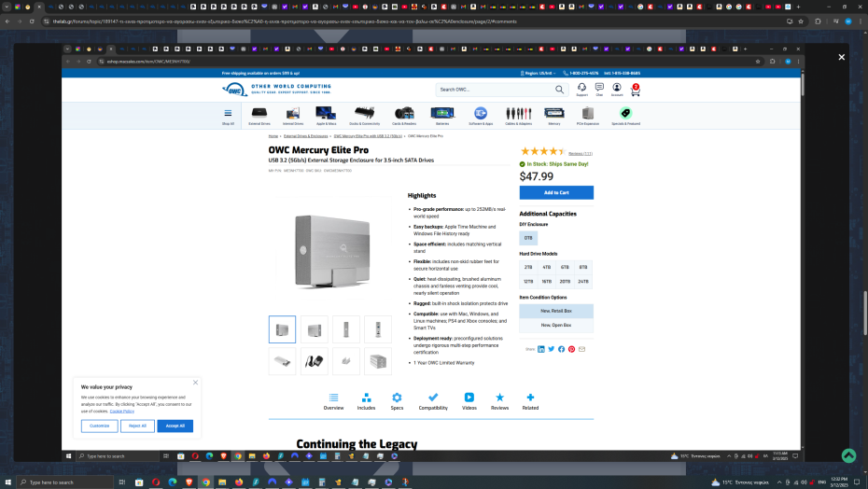Jump to the Reviews section tab
Image resolution: width=868 pixels, height=489 pixels.
tap(499, 401)
